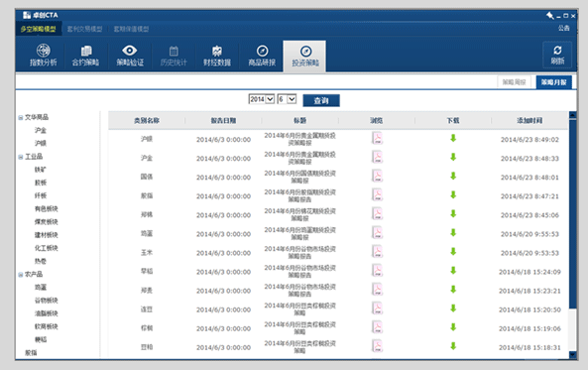Open the month 6 dropdown

pos(287,99)
